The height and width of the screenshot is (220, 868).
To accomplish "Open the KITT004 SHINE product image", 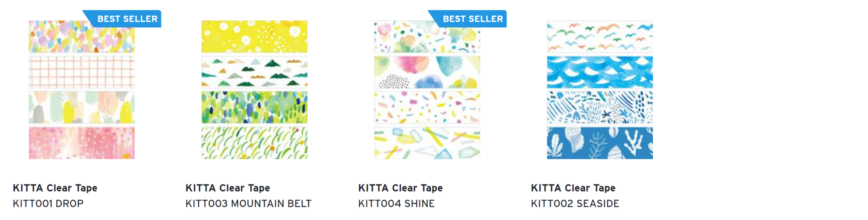I will 427,90.
